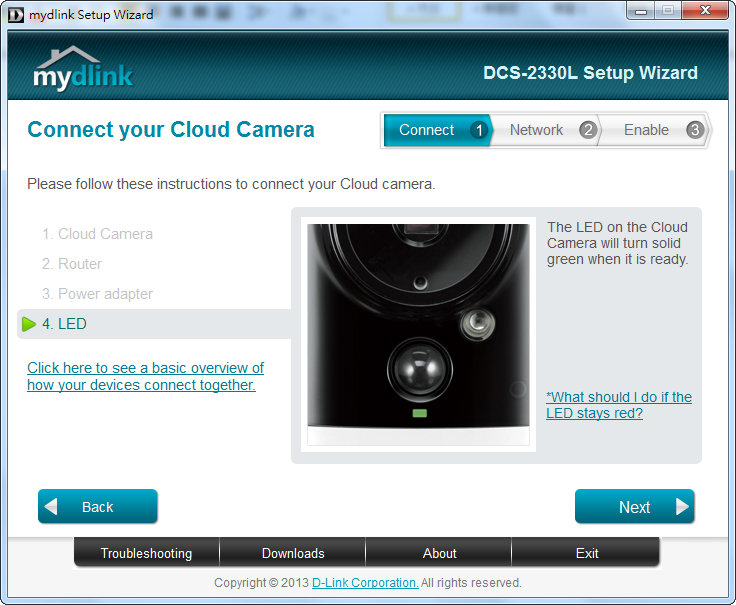The image size is (736, 605).
Task: Click the step 1 number badge
Action: [x=479, y=130]
